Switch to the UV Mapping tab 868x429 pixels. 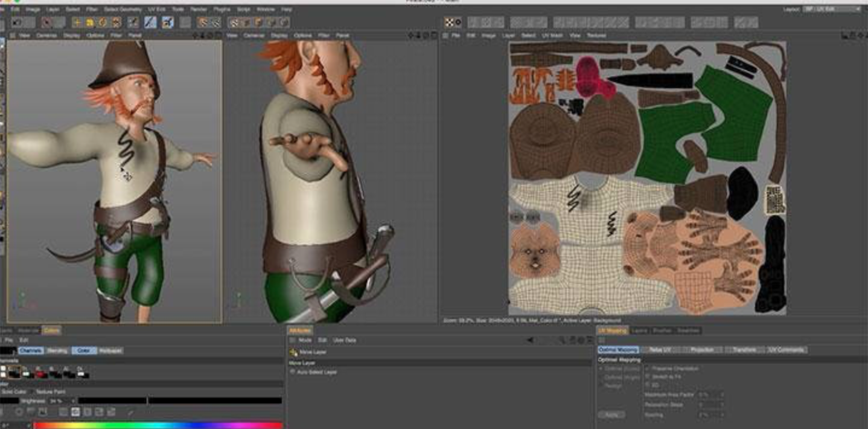point(613,331)
